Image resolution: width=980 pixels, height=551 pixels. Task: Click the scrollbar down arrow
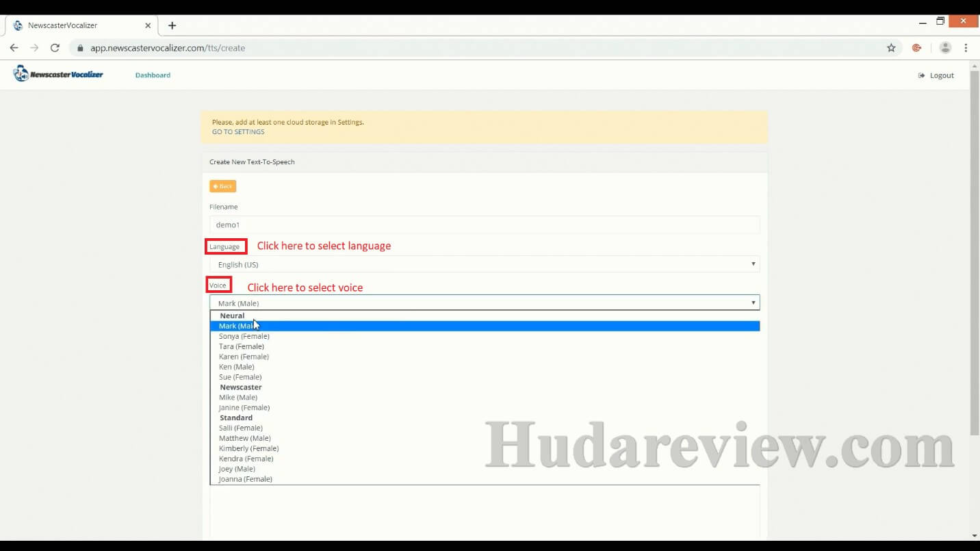[x=975, y=535]
